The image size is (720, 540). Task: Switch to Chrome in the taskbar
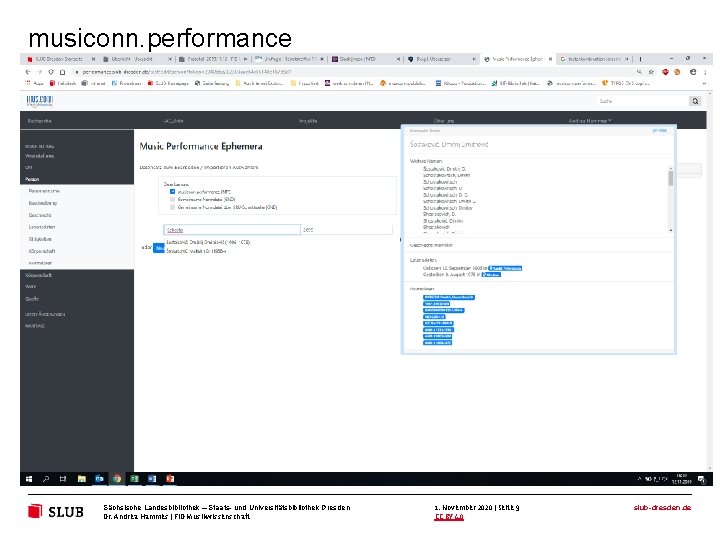[117, 479]
